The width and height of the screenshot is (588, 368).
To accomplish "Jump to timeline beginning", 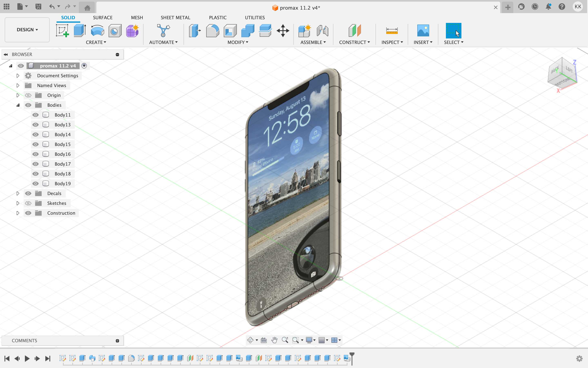I will (7, 359).
